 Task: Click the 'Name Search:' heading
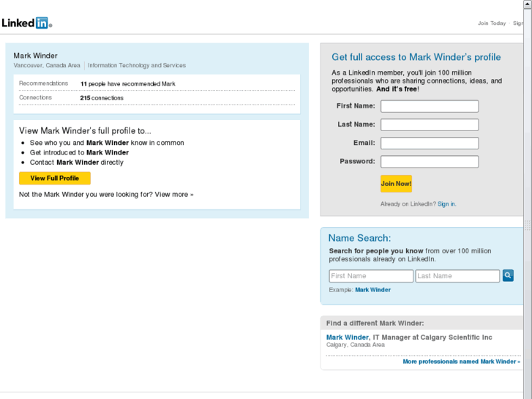tap(359, 238)
